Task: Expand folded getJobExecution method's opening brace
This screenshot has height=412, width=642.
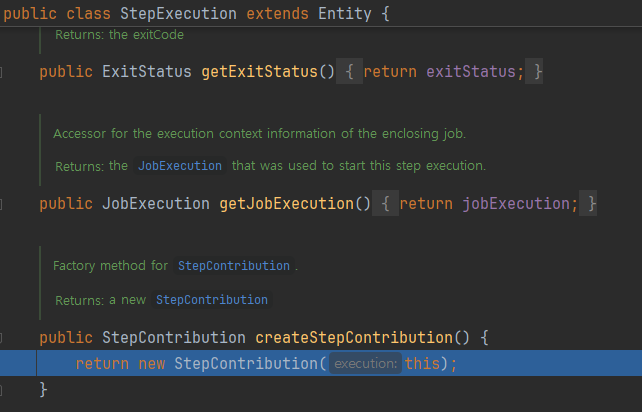Action: (385, 204)
